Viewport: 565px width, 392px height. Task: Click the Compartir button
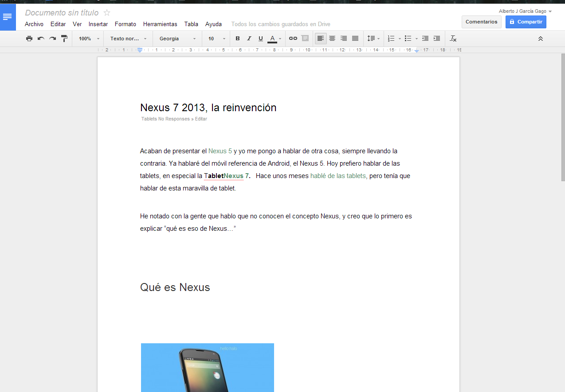pyautogui.click(x=526, y=22)
